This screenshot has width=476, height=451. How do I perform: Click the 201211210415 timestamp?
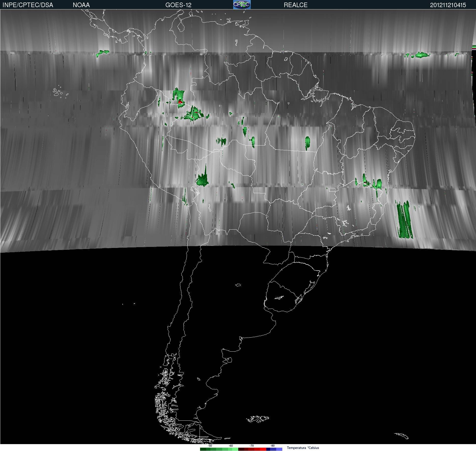coord(448,5)
